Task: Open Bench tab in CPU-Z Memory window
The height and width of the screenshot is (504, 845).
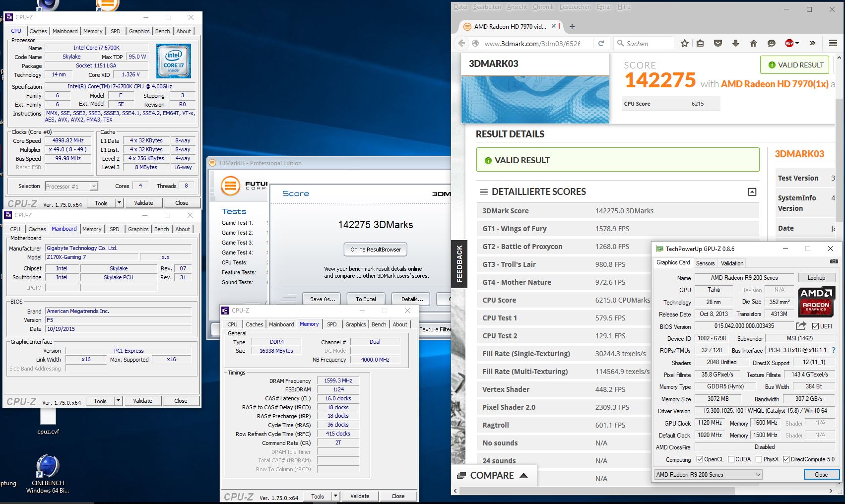Action: 379,324
